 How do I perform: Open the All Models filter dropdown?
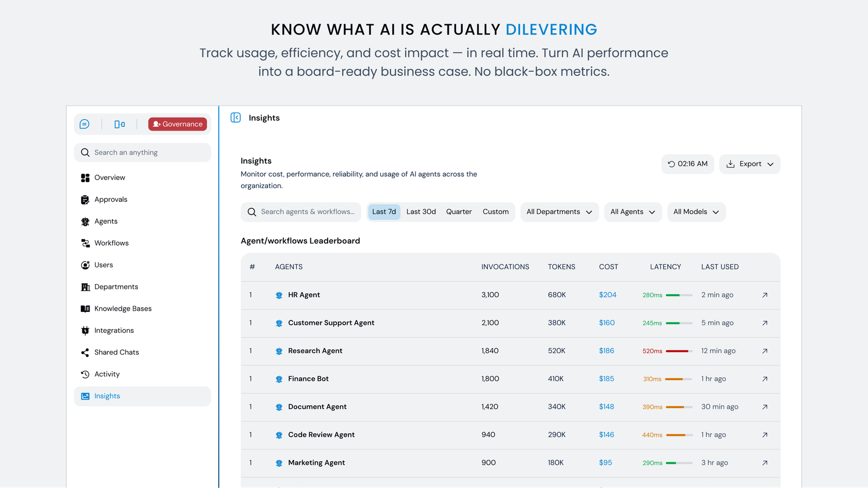[x=696, y=212]
